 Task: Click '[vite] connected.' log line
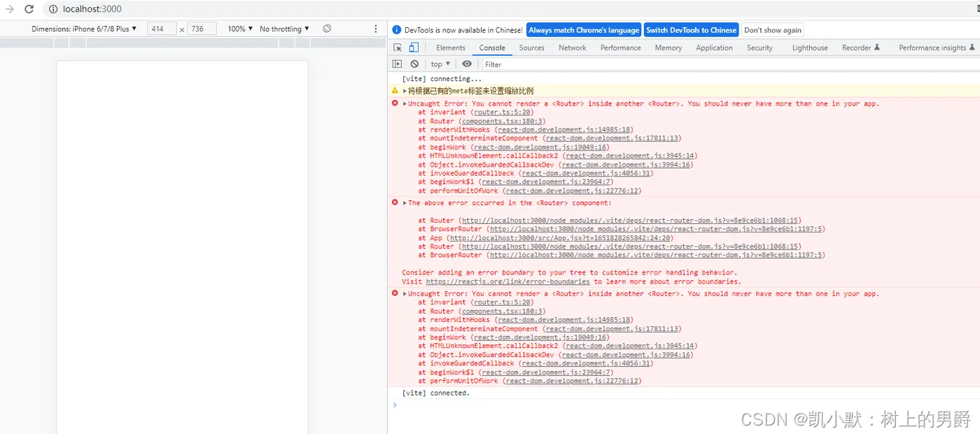click(x=436, y=393)
